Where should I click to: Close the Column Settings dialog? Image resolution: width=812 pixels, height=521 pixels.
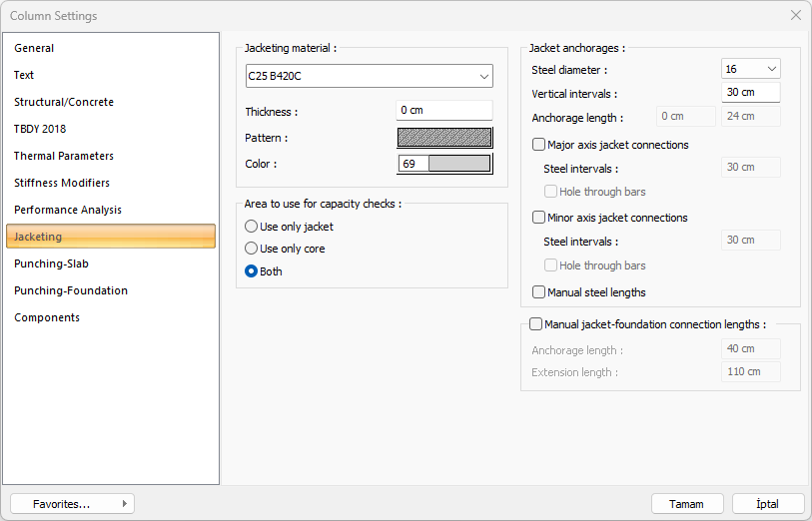pos(795,15)
